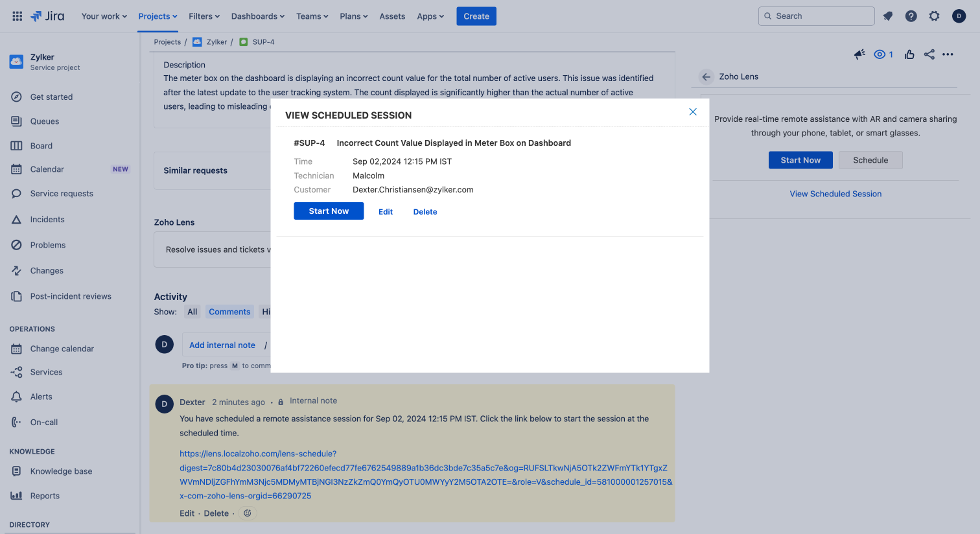Expand the Plans dropdown

point(354,16)
